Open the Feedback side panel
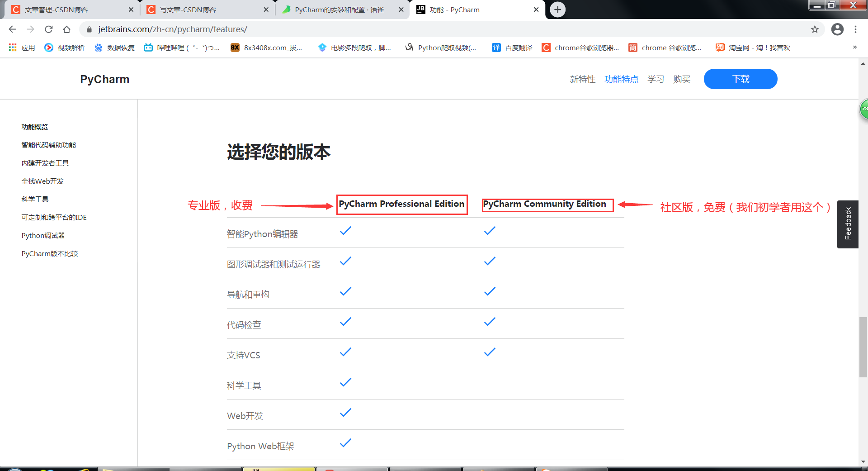 click(x=848, y=224)
